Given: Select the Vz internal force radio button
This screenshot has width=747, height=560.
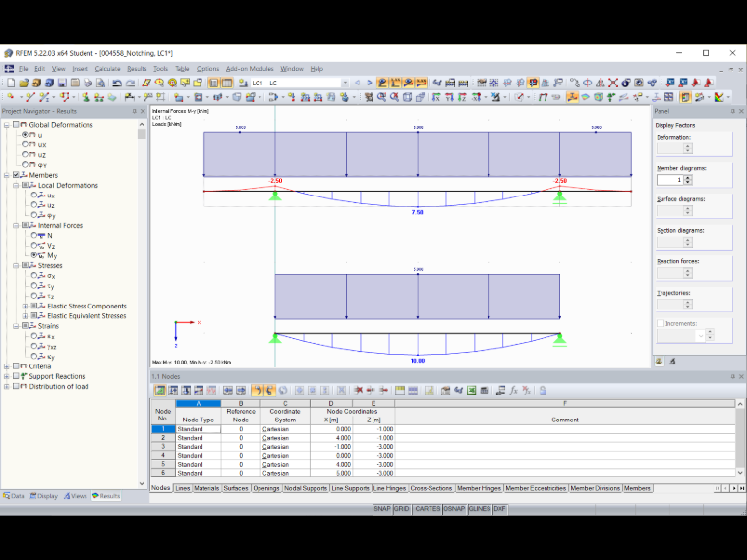Looking at the screenshot, I should pos(34,246).
